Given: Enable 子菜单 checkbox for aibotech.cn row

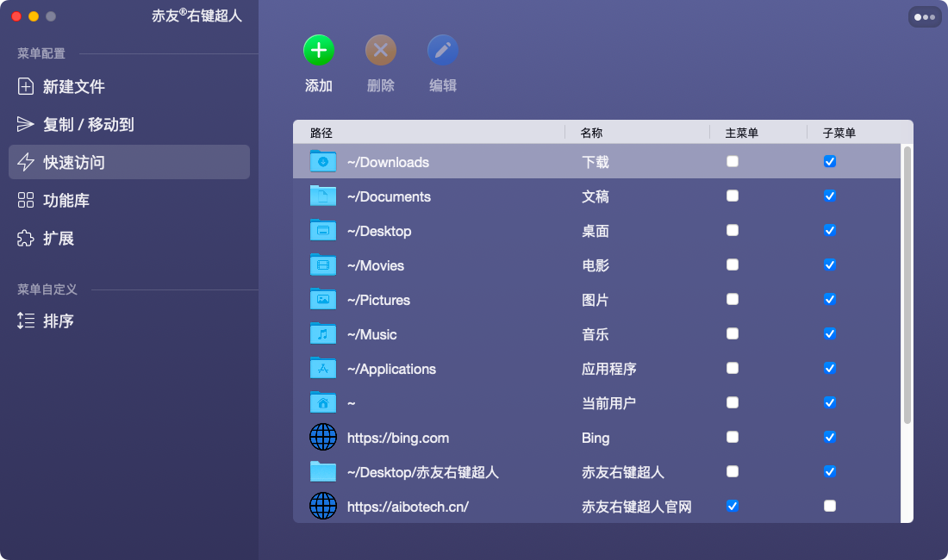Looking at the screenshot, I should coord(829,506).
